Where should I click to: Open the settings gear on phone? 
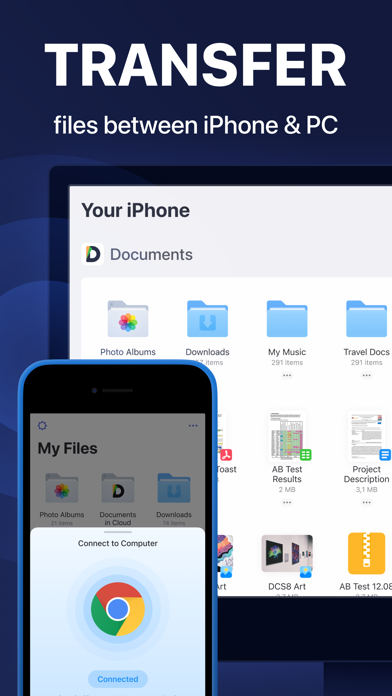click(42, 426)
